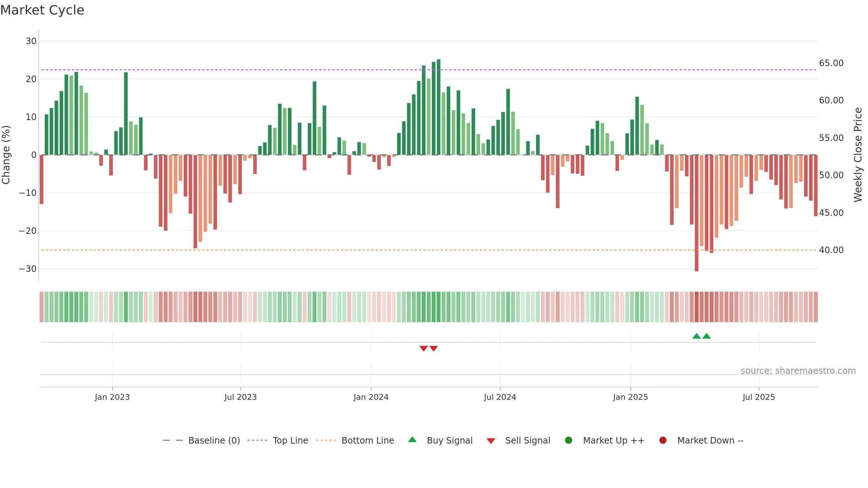Click the red Sell Signal triangle in legend

click(491, 441)
